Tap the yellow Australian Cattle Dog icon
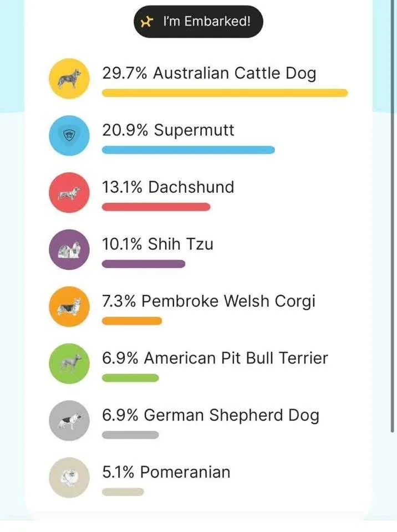The image size is (397, 532). 69,79
